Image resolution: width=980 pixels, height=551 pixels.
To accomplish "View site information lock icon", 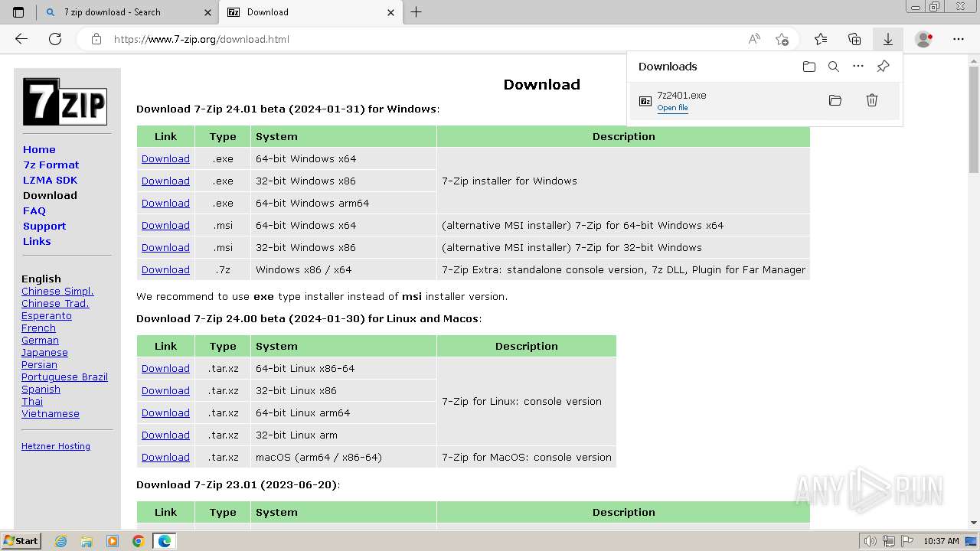I will tap(96, 39).
